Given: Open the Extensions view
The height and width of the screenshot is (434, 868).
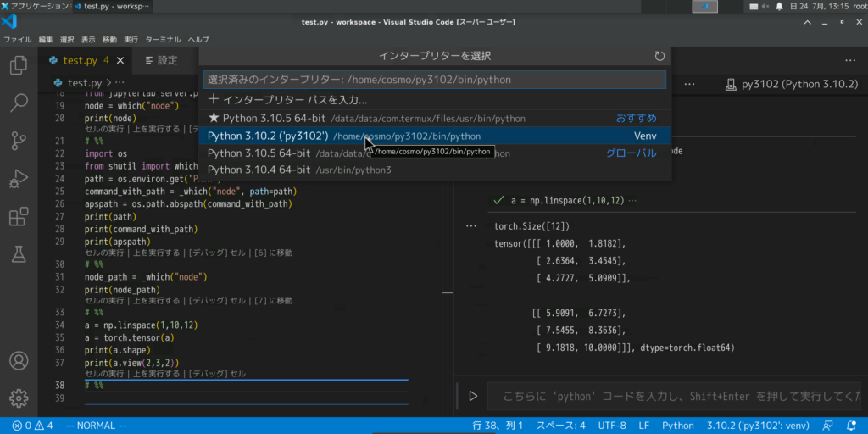Looking at the screenshot, I should [x=18, y=217].
